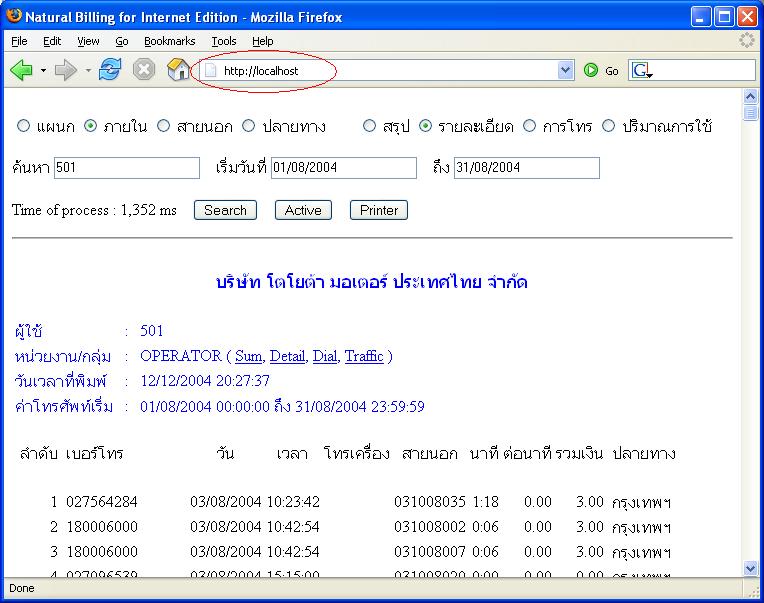The width and height of the screenshot is (764, 603).
Task: Open the Bookmarks menu
Action: tap(170, 41)
